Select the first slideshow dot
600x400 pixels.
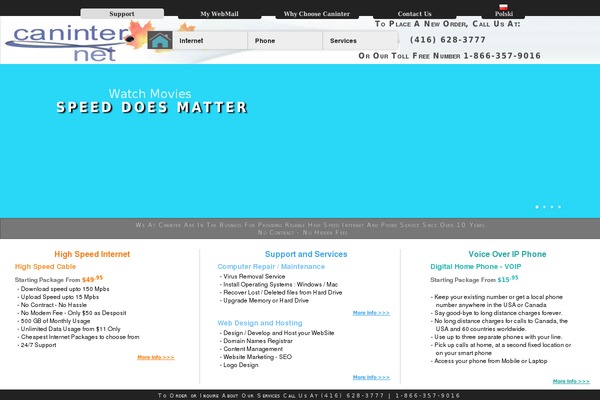537,207
